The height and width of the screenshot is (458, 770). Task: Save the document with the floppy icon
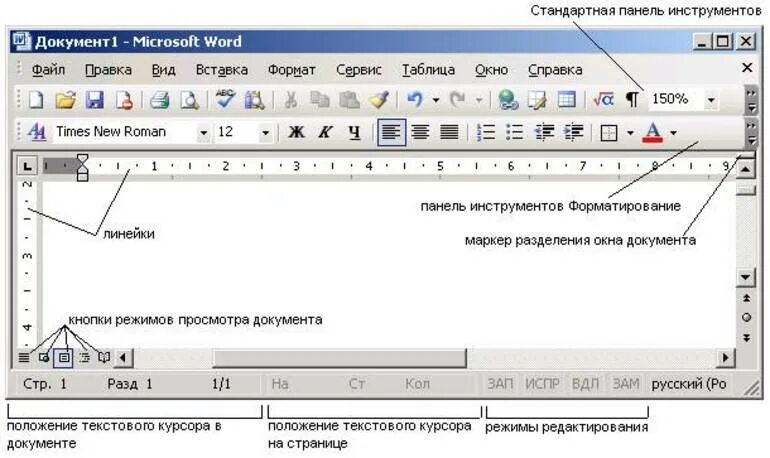coord(94,100)
